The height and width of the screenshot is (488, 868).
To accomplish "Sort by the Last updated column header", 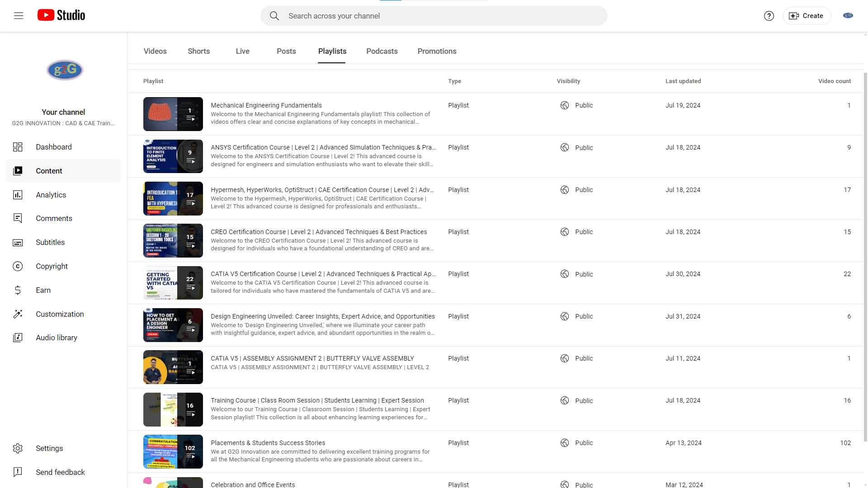I will point(683,81).
